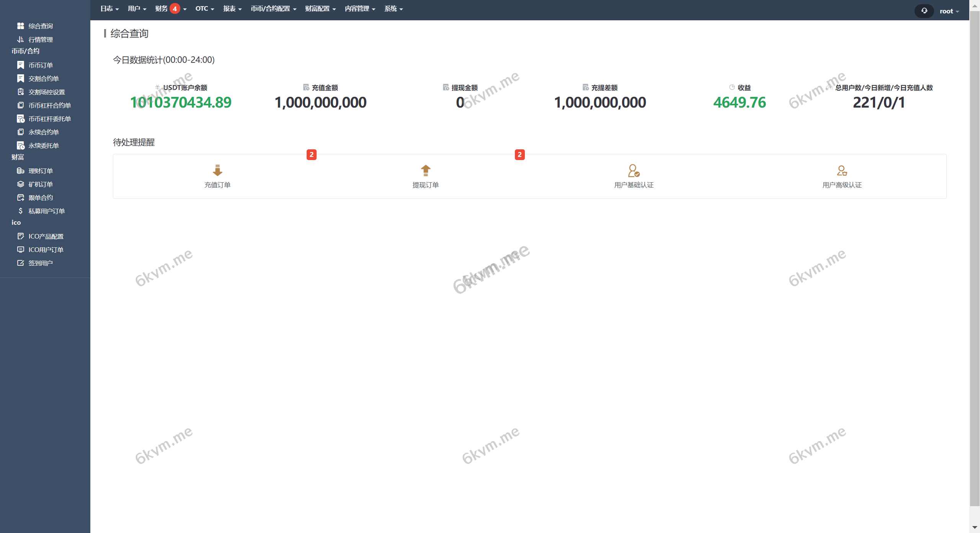
Task: Click the 私募用户订单 dollar icon
Action: click(21, 211)
